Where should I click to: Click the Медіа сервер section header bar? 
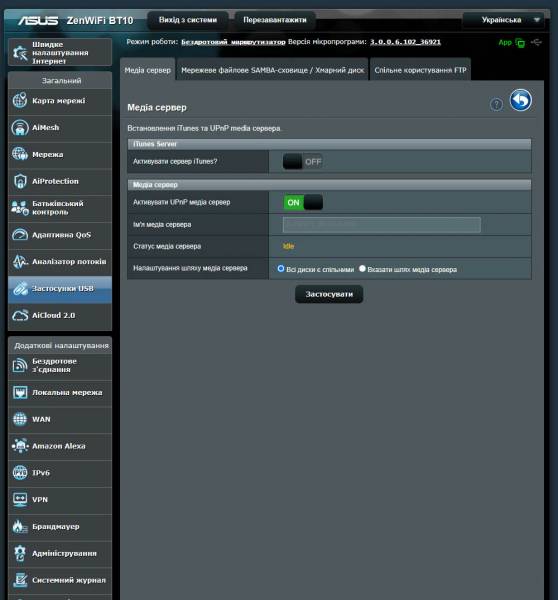[329, 185]
